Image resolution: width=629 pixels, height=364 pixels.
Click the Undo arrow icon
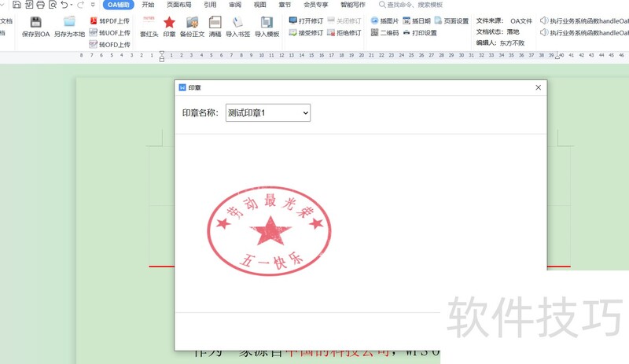pyautogui.click(x=64, y=5)
